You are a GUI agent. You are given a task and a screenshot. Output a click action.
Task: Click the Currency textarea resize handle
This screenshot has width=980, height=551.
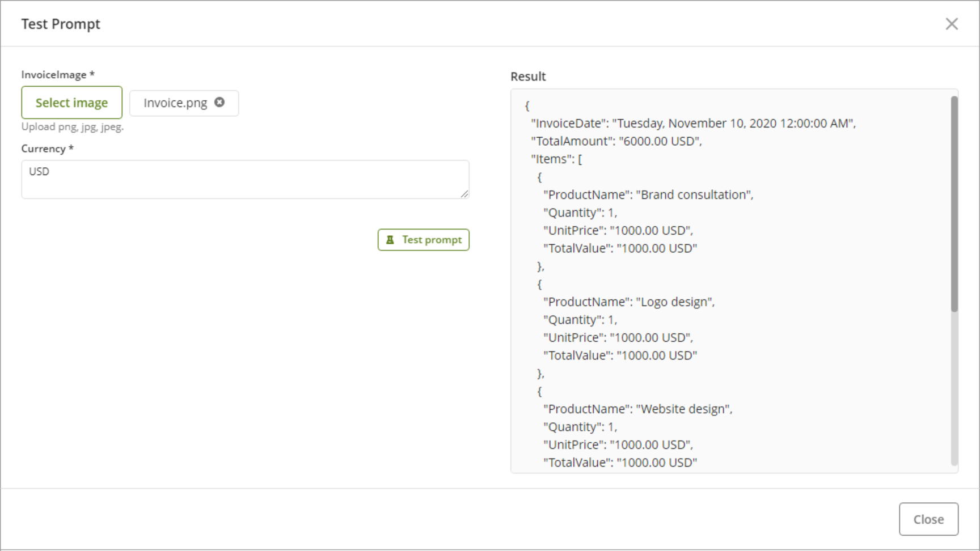[x=464, y=194]
